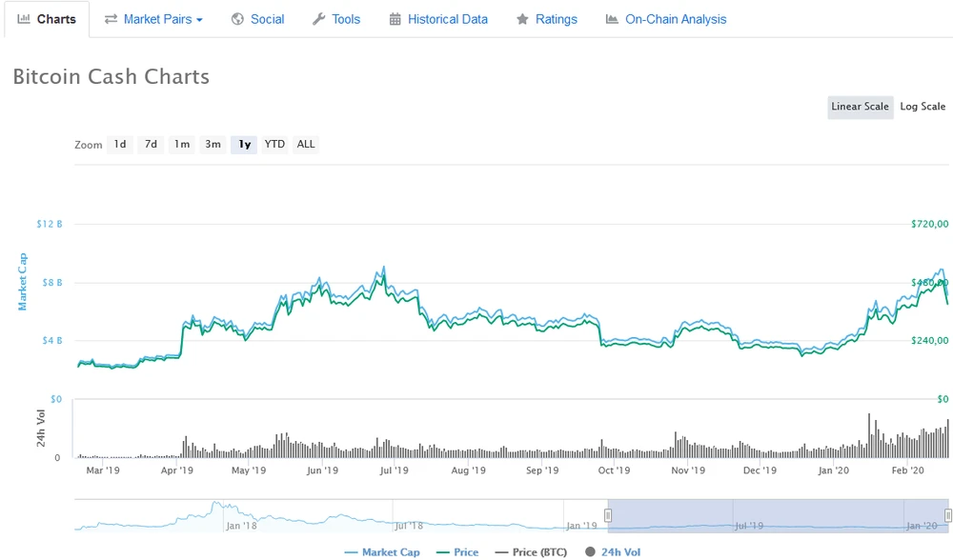Toggle Price series in legend

(x=457, y=552)
